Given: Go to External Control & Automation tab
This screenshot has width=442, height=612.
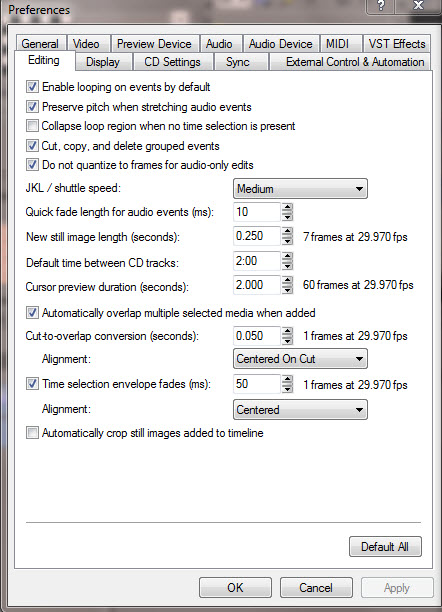Looking at the screenshot, I should (x=355, y=62).
